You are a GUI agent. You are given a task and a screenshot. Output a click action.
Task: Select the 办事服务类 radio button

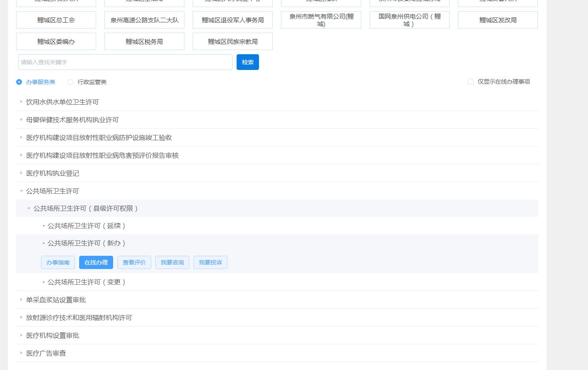[x=19, y=82]
